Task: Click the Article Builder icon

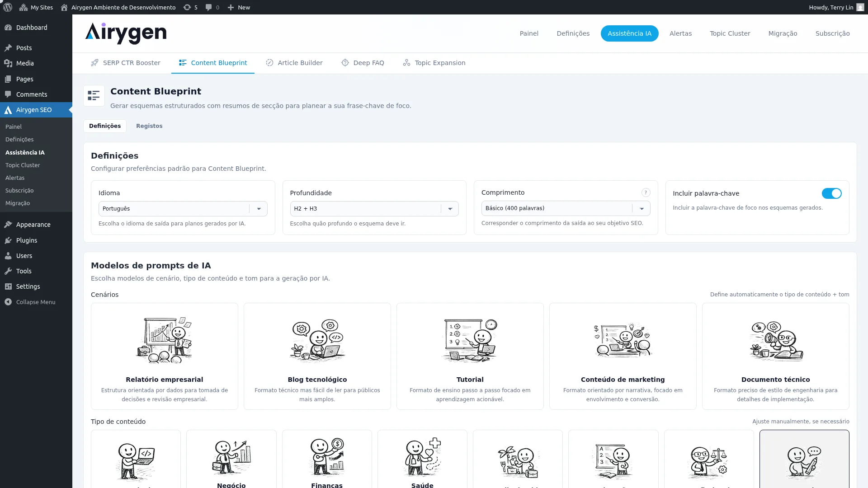Action: (x=269, y=63)
